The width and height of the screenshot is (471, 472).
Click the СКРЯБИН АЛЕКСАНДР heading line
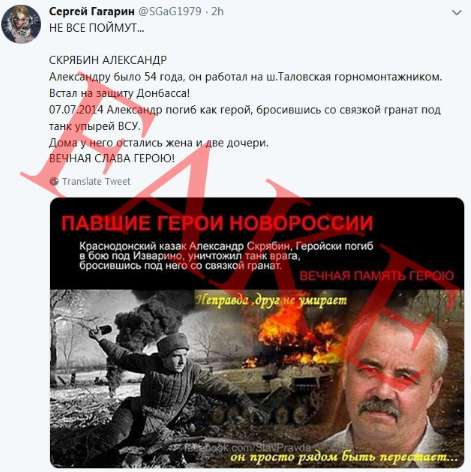click(x=108, y=60)
